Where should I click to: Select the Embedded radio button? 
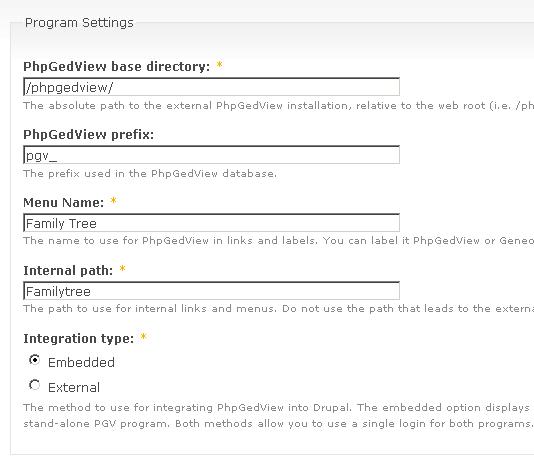(34, 360)
